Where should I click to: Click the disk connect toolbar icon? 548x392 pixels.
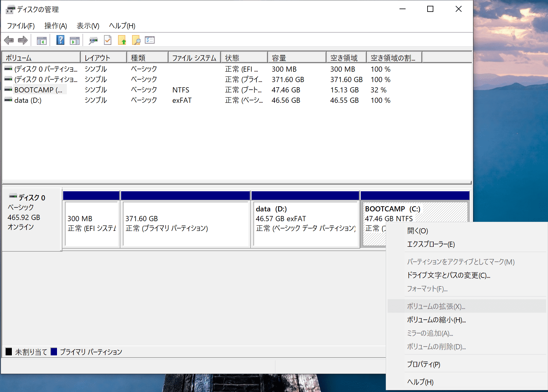pyautogui.click(x=93, y=40)
